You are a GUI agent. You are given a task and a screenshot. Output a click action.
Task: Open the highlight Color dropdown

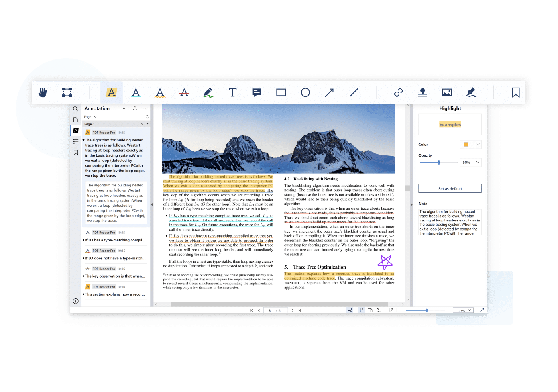[471, 145]
